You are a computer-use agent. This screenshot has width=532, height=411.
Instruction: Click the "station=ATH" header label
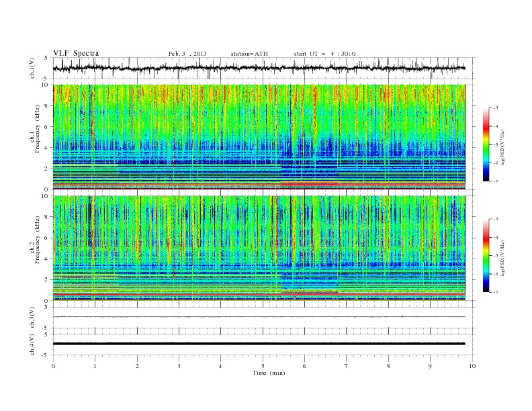click(x=249, y=54)
